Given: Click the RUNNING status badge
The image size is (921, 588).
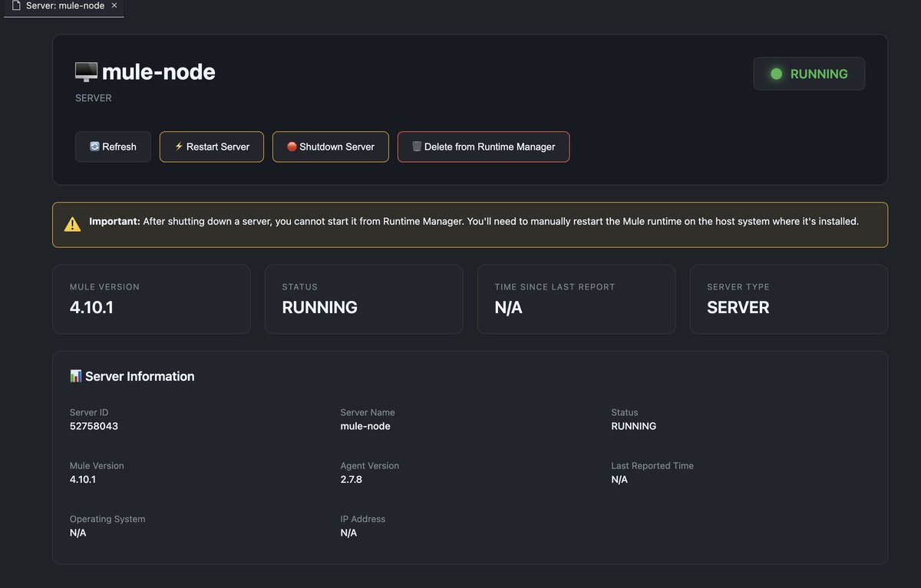Looking at the screenshot, I should (x=809, y=74).
